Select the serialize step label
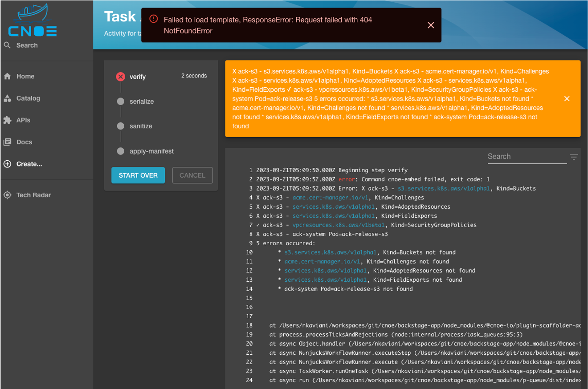The width and height of the screenshot is (588, 389). pos(142,101)
